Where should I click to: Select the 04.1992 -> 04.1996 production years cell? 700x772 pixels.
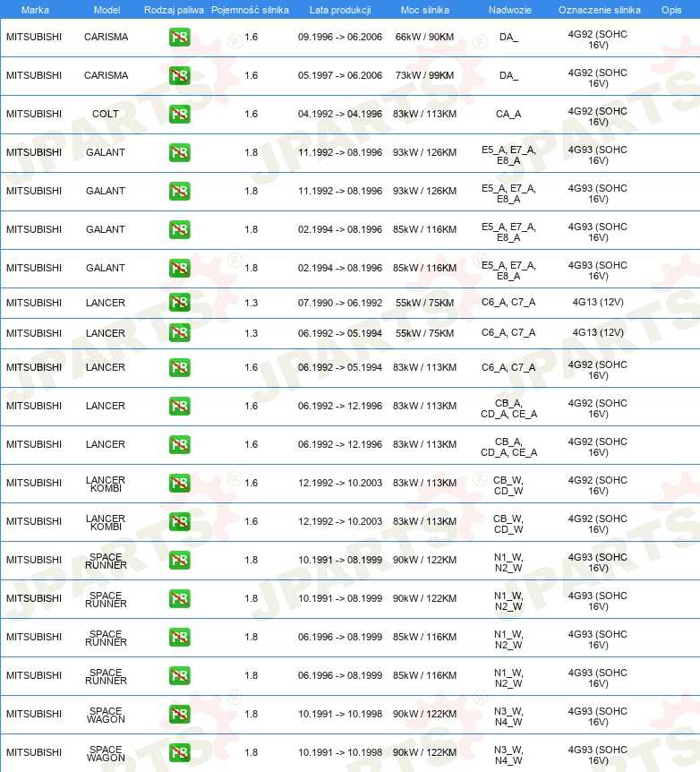coord(340,114)
